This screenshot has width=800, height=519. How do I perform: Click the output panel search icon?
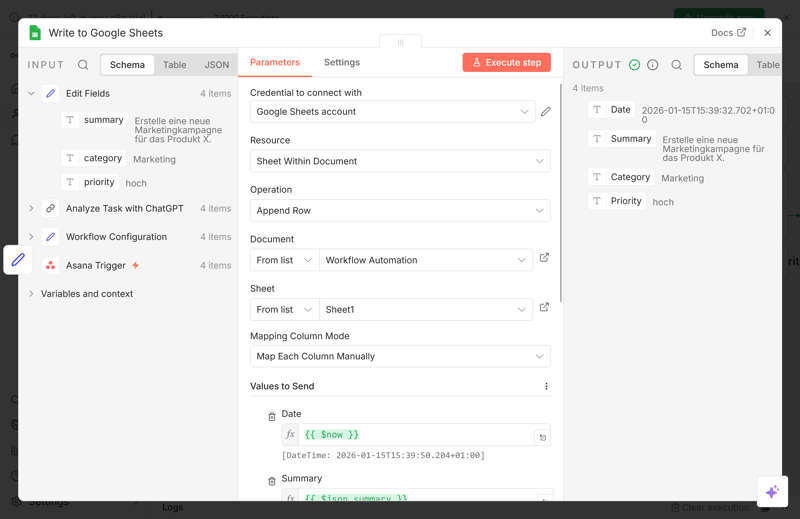(x=676, y=65)
